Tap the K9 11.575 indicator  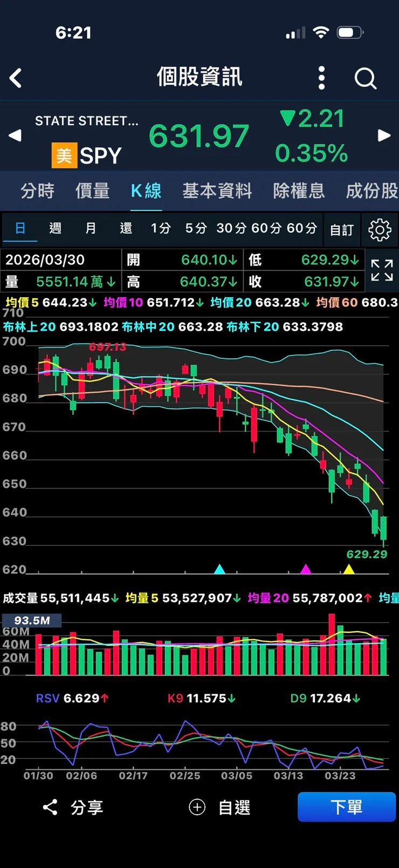(x=202, y=699)
